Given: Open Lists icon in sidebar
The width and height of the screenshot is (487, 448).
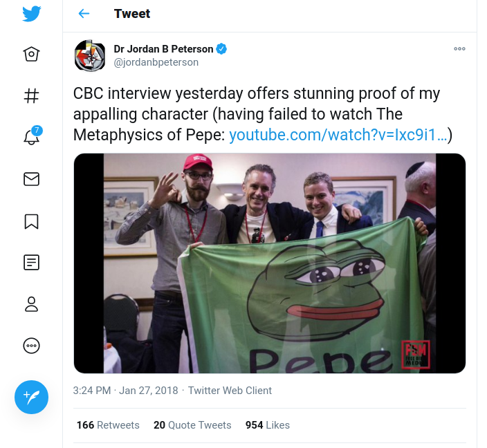Looking at the screenshot, I should [x=31, y=262].
